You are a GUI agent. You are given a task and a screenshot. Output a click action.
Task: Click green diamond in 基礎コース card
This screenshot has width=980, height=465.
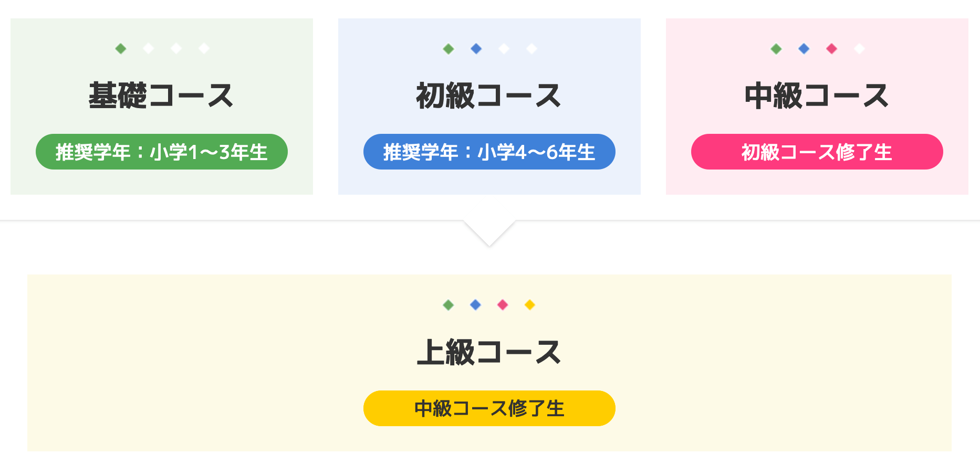coord(121,49)
